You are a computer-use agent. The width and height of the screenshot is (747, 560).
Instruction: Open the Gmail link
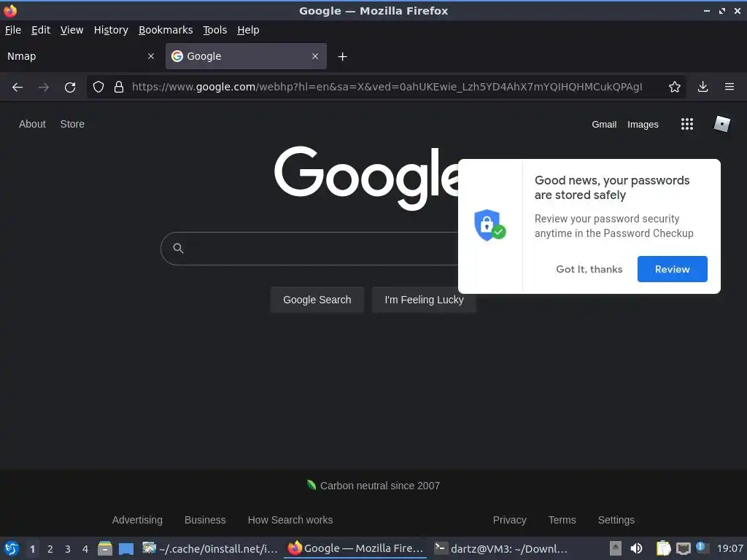(x=604, y=124)
